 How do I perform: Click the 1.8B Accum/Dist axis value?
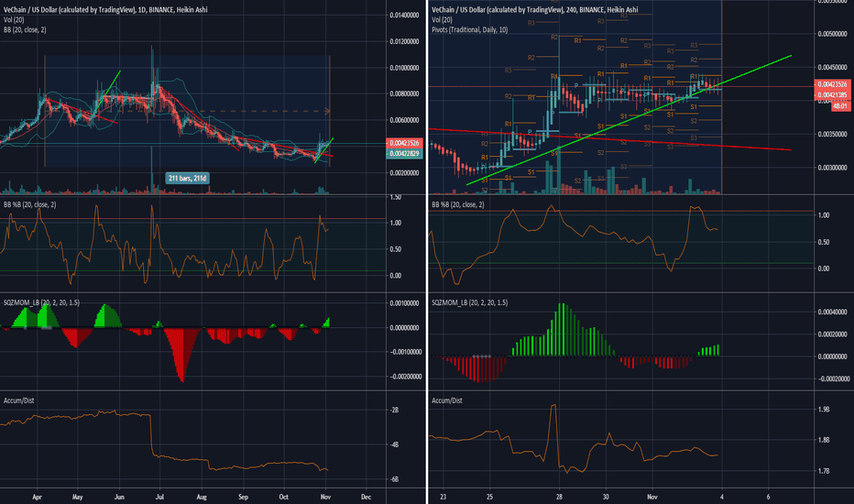coord(824,440)
